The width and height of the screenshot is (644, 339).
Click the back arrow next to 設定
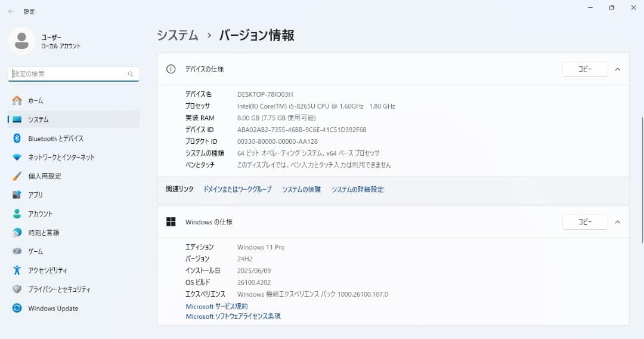(11, 11)
